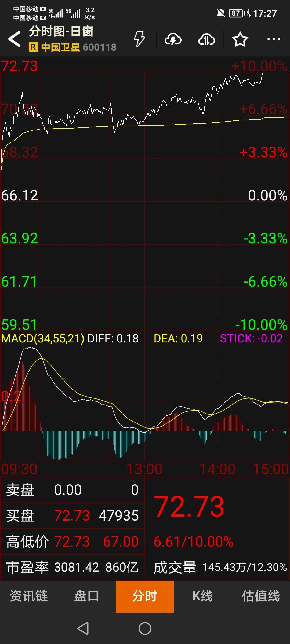
Task: Tap the -3.33% axis label
Action: coord(266,238)
